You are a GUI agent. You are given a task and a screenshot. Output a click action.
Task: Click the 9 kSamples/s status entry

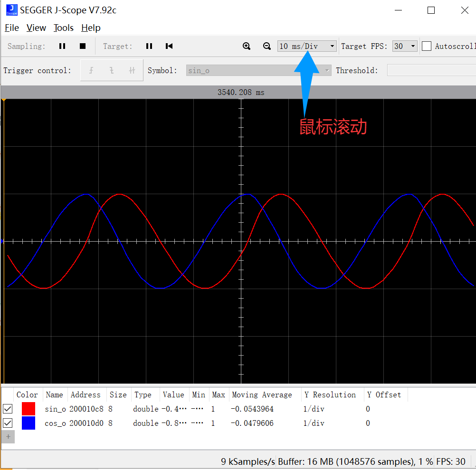click(x=248, y=461)
